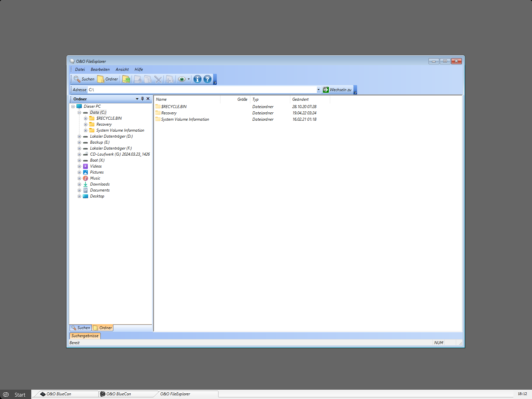Expand the $RECYCLE.BIN tree node

tap(86, 118)
